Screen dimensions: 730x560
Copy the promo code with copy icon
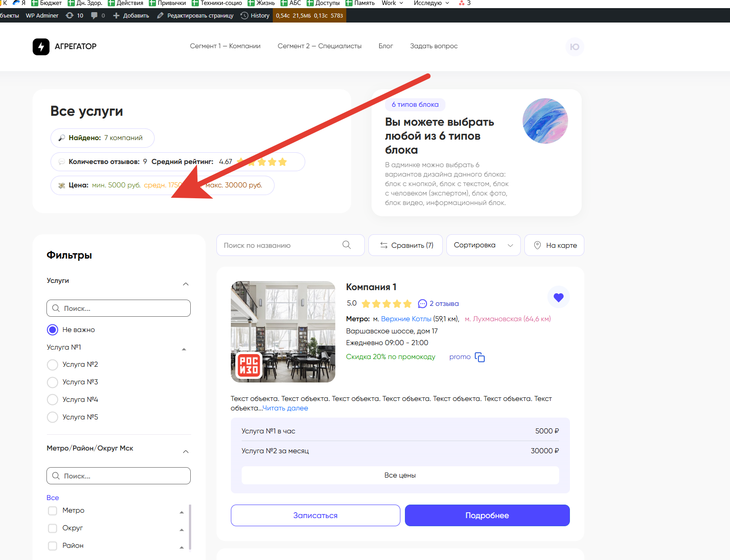(x=480, y=357)
